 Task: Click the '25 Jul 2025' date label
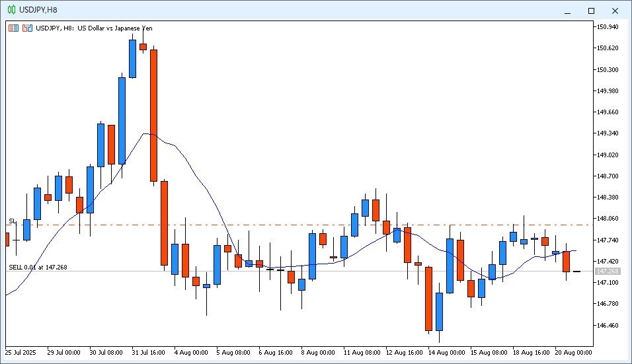coord(22,353)
